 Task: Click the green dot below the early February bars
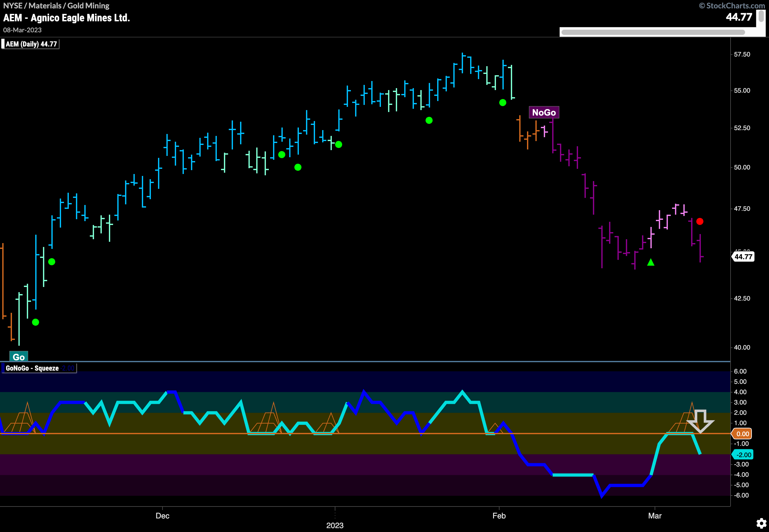(502, 103)
